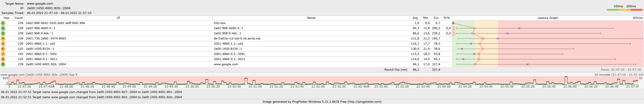Select IP cell 2a02:908:0:4dc::1
Image resolution: width=644 pixels, height=104 pixels.
click(x=40, y=33)
